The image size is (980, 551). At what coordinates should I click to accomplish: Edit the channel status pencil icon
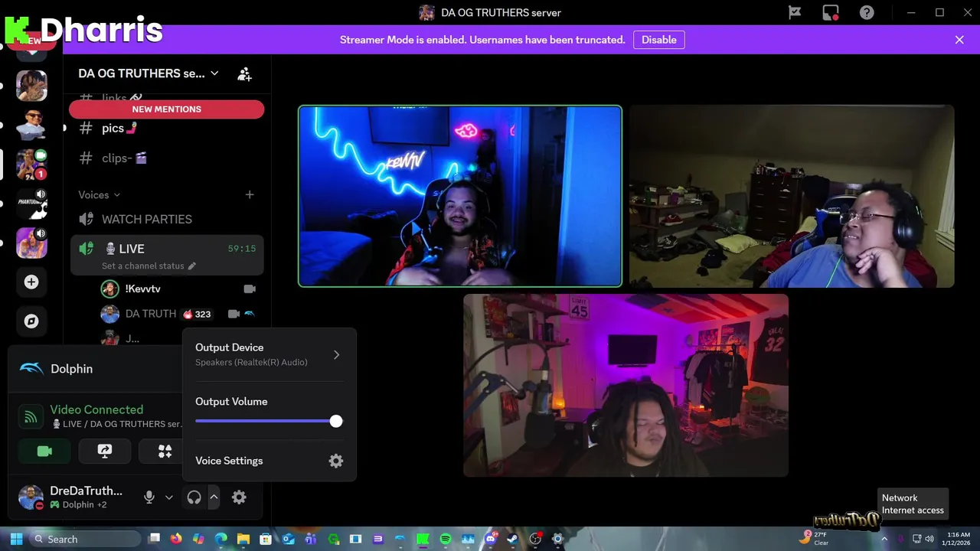192,266
